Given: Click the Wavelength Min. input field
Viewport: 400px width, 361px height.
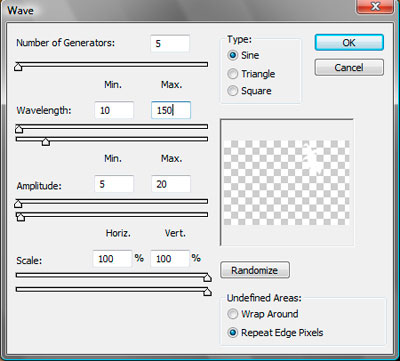Looking at the screenshot, I should tap(114, 110).
